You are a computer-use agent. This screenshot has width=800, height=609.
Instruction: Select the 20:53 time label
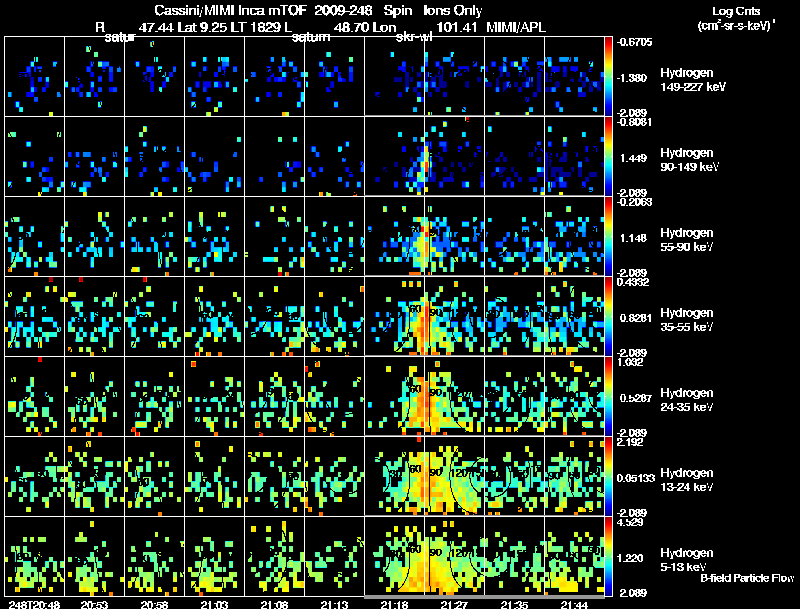pyautogui.click(x=94, y=604)
